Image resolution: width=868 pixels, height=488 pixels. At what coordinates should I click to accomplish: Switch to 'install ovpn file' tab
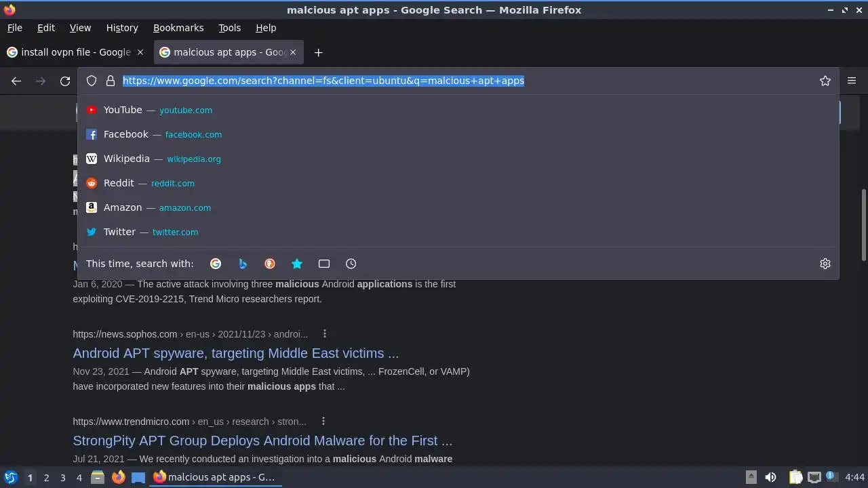tap(75, 52)
